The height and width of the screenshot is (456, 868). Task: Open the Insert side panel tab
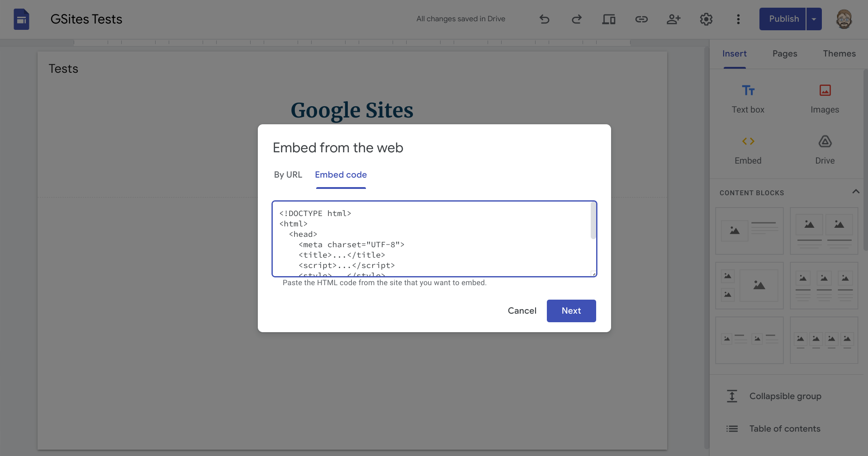click(x=734, y=54)
